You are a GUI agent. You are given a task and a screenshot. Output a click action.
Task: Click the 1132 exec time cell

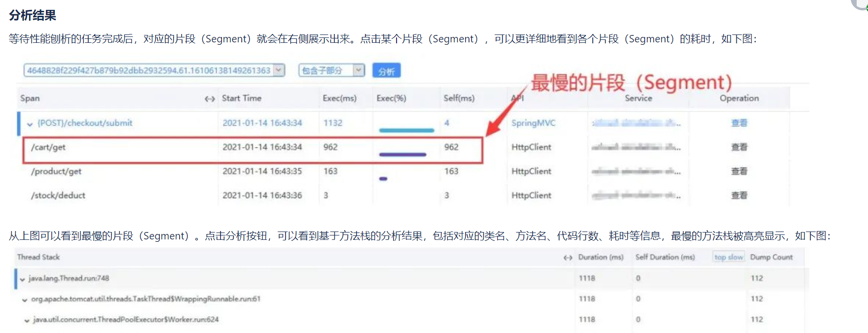tap(333, 123)
